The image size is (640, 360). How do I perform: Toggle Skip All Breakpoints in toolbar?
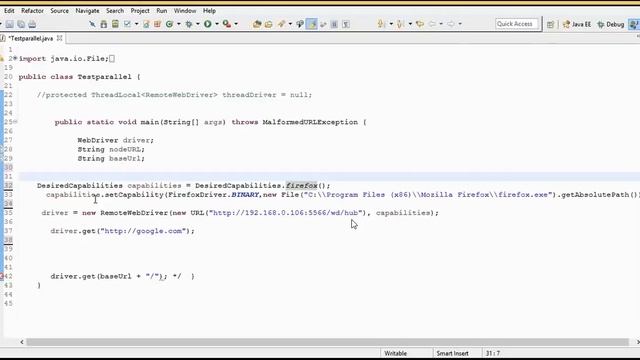point(93,24)
